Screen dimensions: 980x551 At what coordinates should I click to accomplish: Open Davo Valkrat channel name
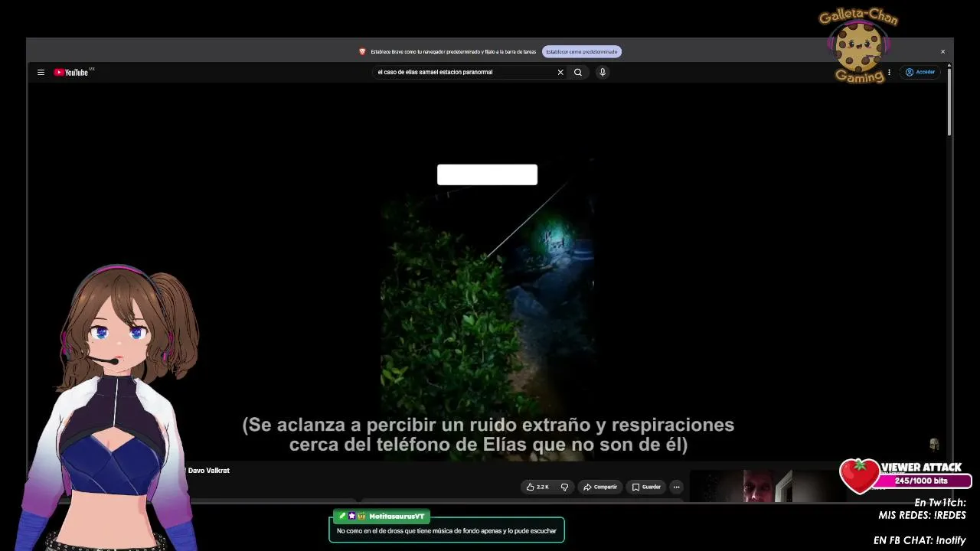tap(208, 471)
